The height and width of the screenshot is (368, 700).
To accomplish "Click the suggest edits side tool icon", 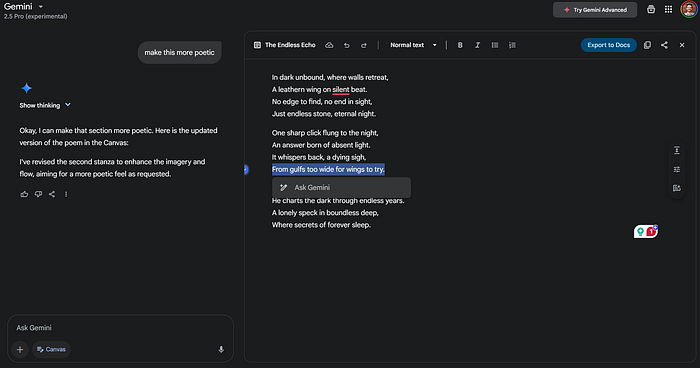I will pyautogui.click(x=677, y=188).
